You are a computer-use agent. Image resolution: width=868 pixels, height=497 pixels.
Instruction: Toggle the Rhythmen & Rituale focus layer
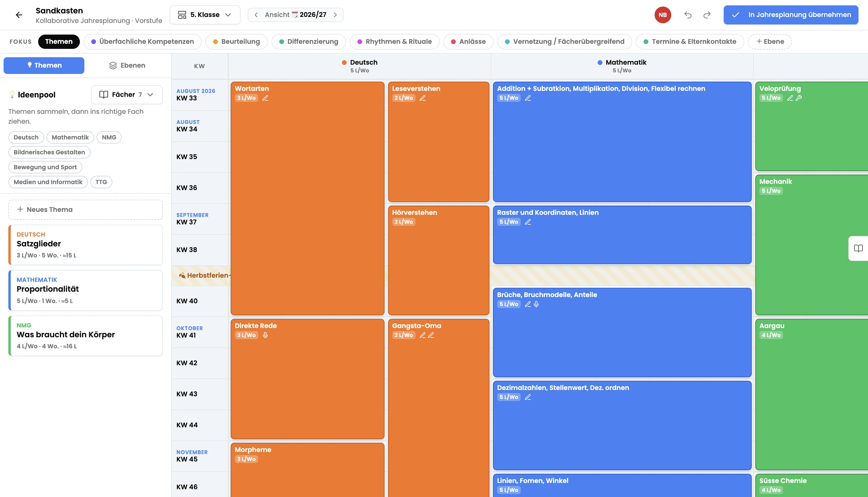(394, 42)
